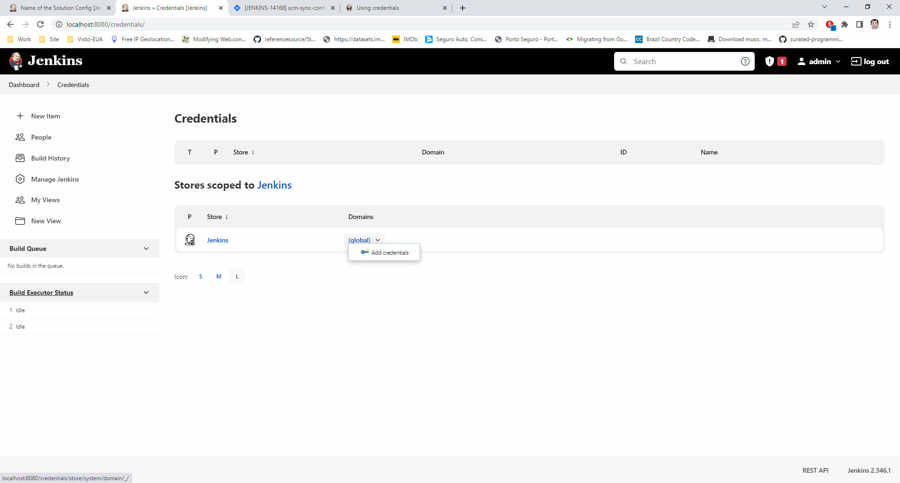Click the New Item plus icon
The image size is (900, 483).
20,116
